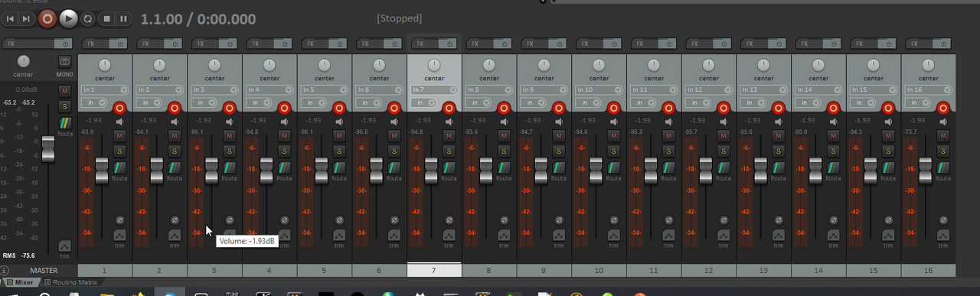Viewport: 980px width, 296px height.
Task: Stop playback with the Stop button
Action: (x=106, y=18)
